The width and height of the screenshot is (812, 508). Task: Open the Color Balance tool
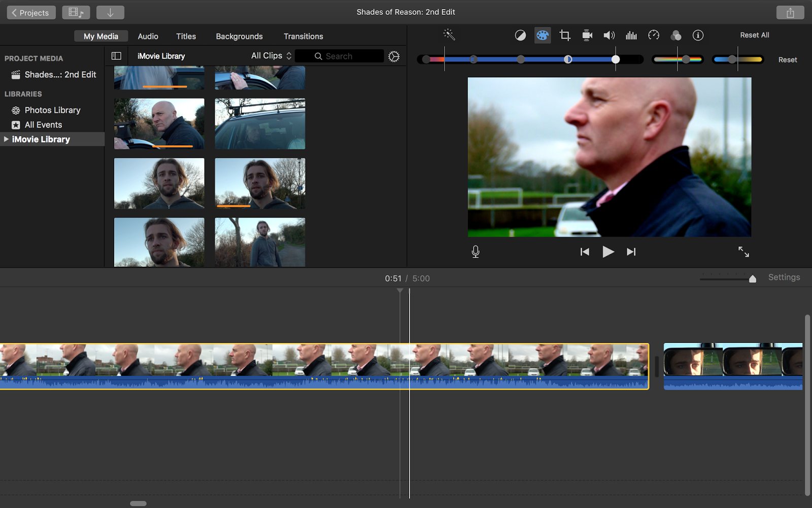coord(520,35)
